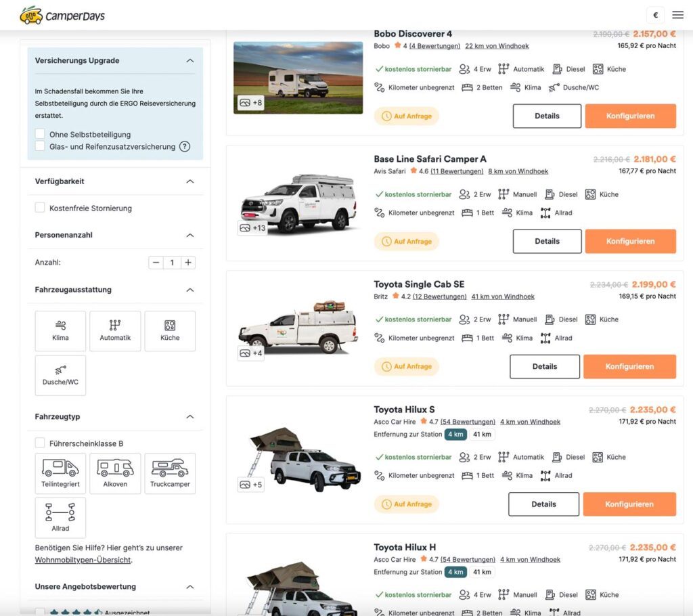
Task: Select the Alkoven vehicle type icon
Action: 115,473
